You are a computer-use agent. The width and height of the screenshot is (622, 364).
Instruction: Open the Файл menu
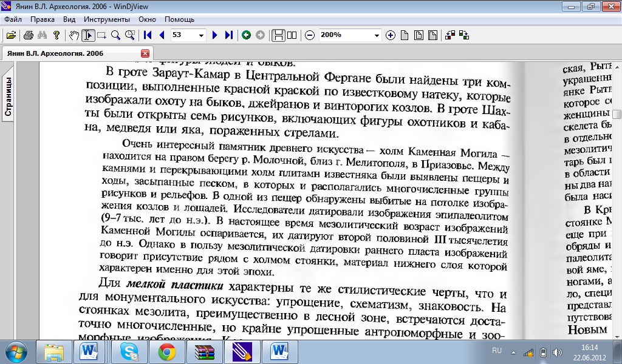pyautogui.click(x=13, y=19)
